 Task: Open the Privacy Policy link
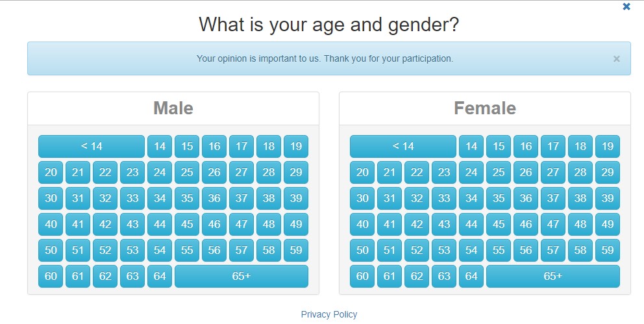click(329, 314)
